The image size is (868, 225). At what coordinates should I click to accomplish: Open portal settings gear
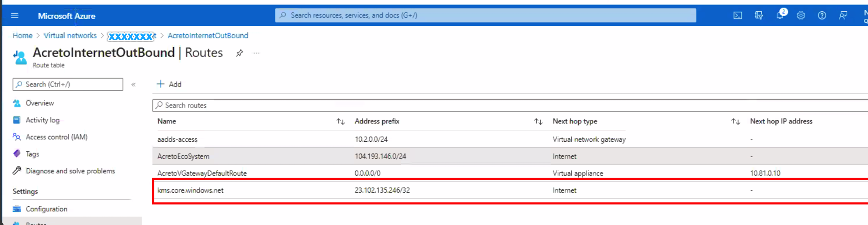tap(801, 16)
